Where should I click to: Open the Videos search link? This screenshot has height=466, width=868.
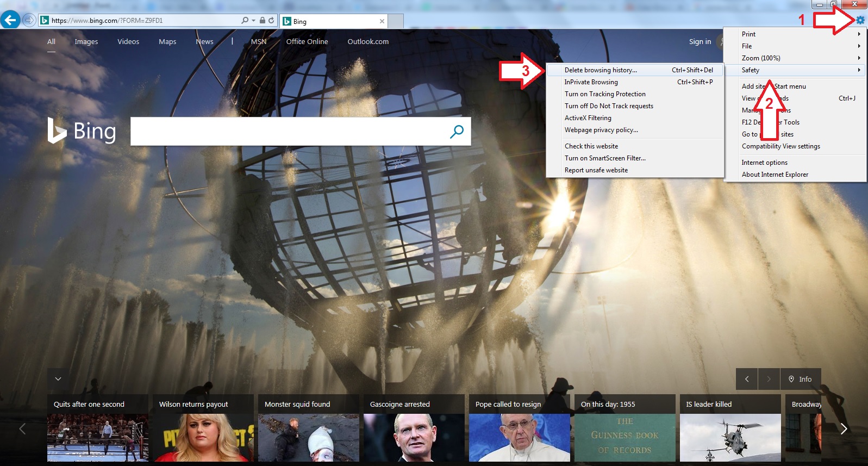pyautogui.click(x=128, y=41)
